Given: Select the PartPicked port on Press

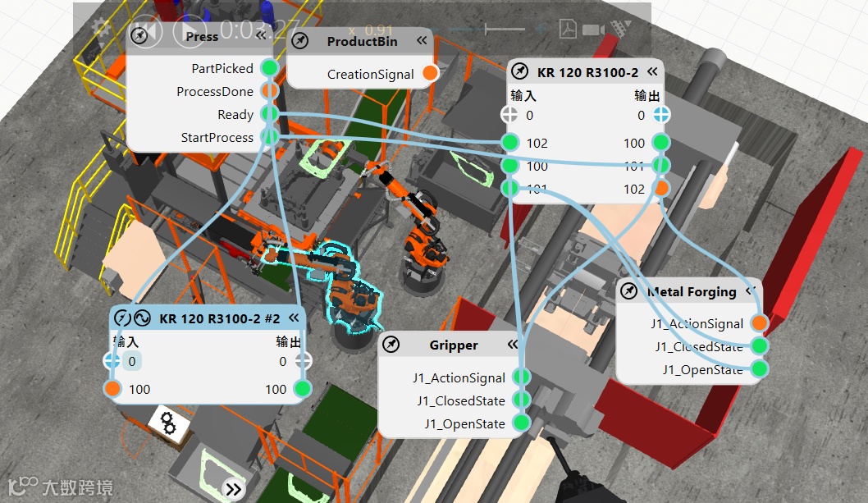Looking at the screenshot, I should coord(270,68).
